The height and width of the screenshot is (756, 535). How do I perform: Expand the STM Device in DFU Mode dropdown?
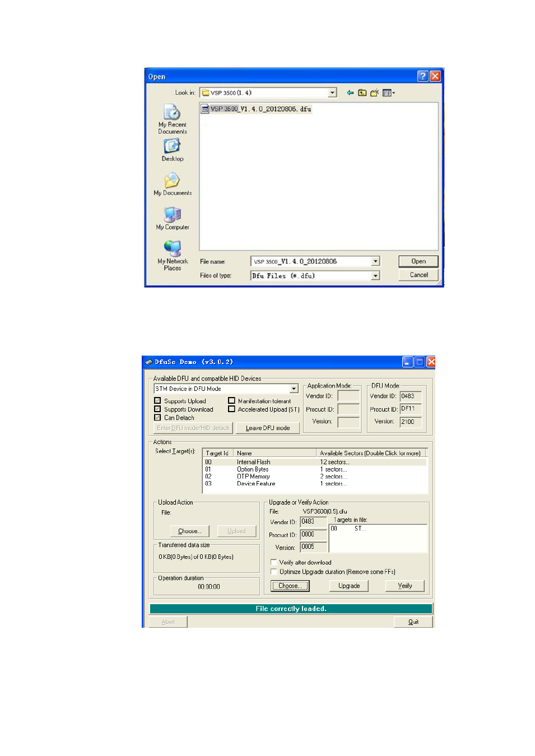tap(294, 389)
